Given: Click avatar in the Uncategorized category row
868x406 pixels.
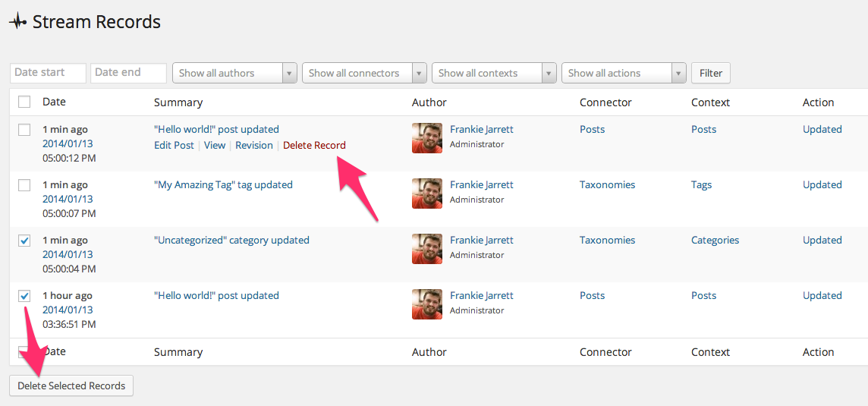Looking at the screenshot, I should pyautogui.click(x=427, y=249).
